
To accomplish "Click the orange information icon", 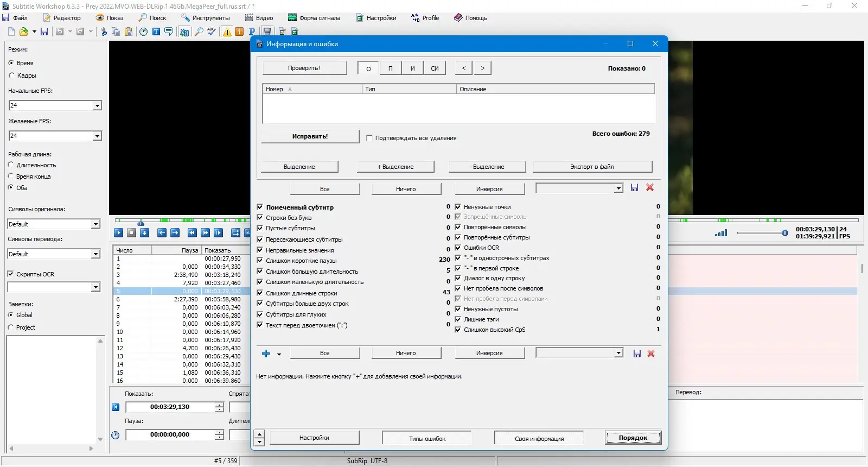I will pos(239,31).
